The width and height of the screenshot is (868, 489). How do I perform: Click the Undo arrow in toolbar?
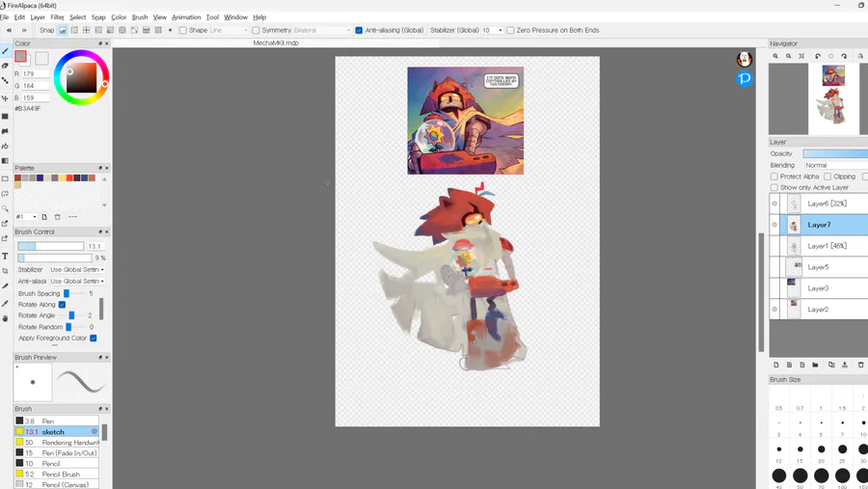pos(9,31)
